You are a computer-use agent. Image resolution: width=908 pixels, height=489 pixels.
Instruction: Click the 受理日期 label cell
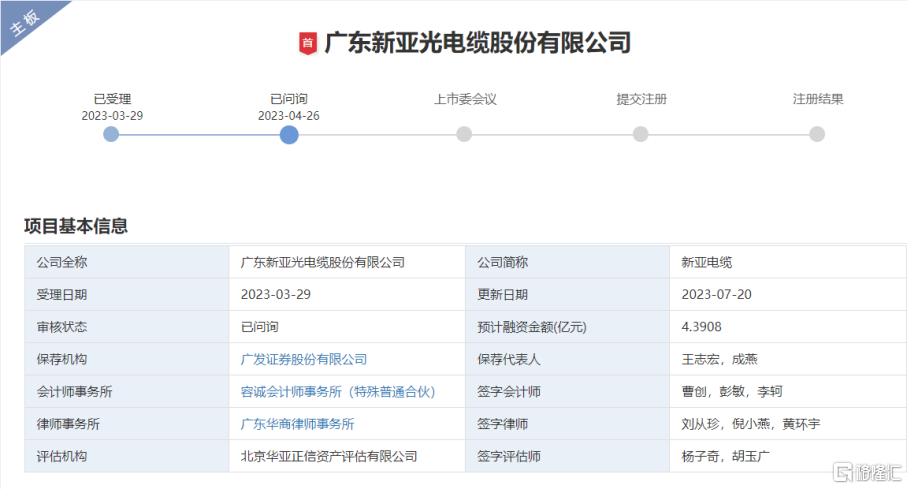127,294
